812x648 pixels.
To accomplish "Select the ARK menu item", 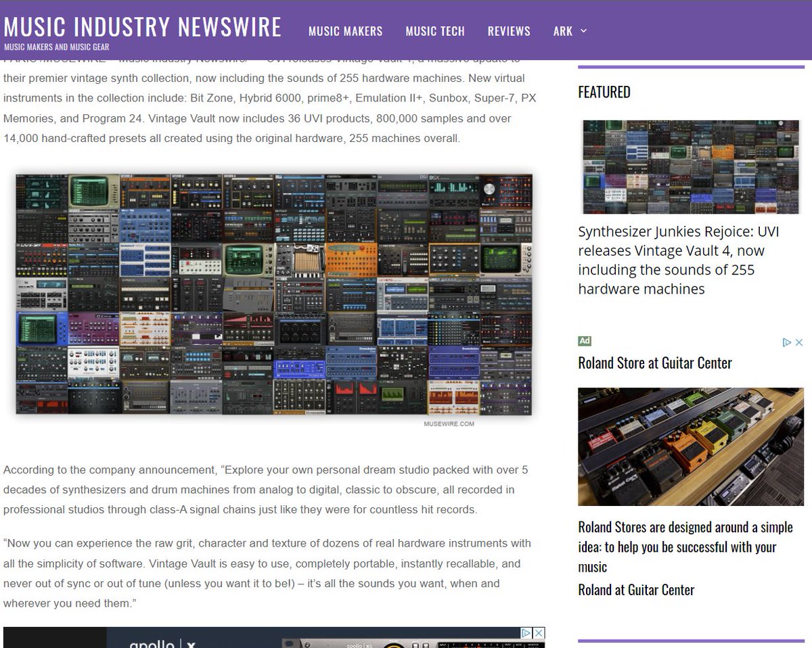I will point(563,31).
